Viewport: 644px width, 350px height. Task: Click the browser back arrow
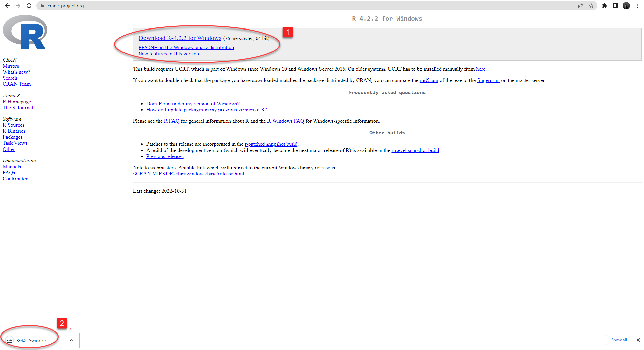click(x=7, y=6)
